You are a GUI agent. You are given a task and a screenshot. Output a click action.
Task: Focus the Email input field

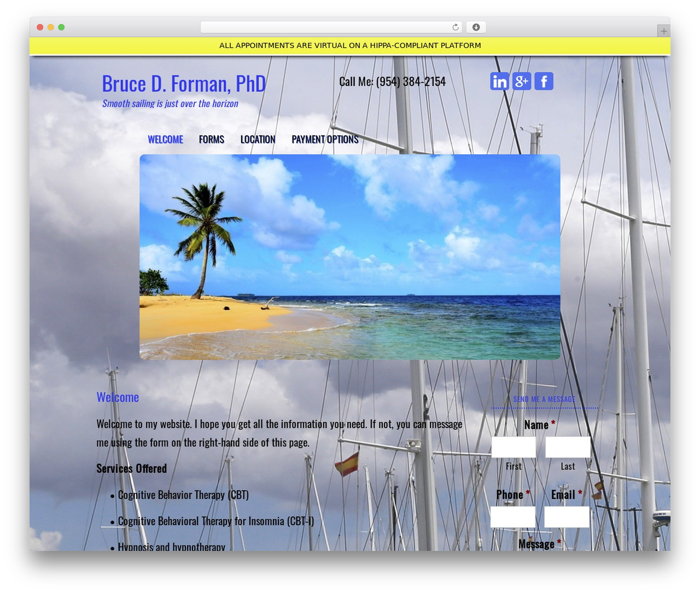click(567, 517)
